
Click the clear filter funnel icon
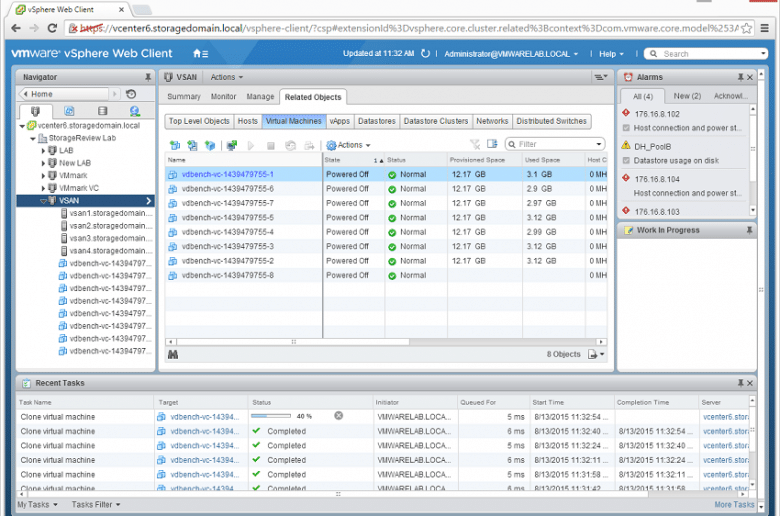475,144
